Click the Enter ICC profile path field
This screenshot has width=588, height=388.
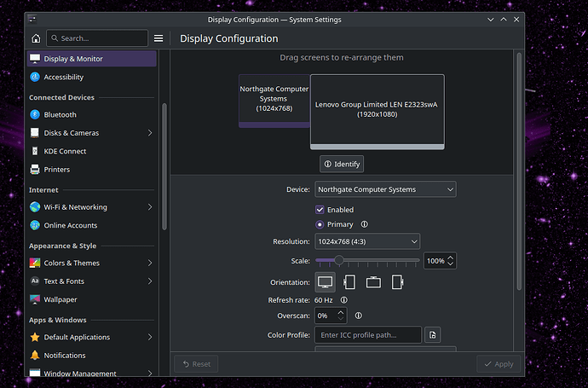[368, 335]
